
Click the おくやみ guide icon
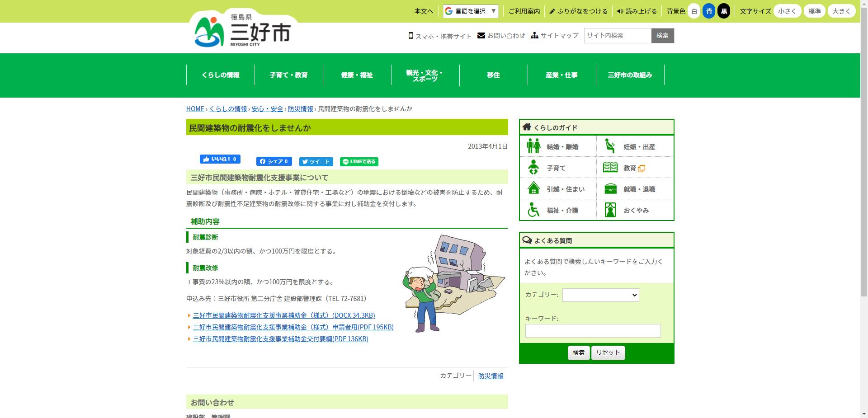coord(611,210)
